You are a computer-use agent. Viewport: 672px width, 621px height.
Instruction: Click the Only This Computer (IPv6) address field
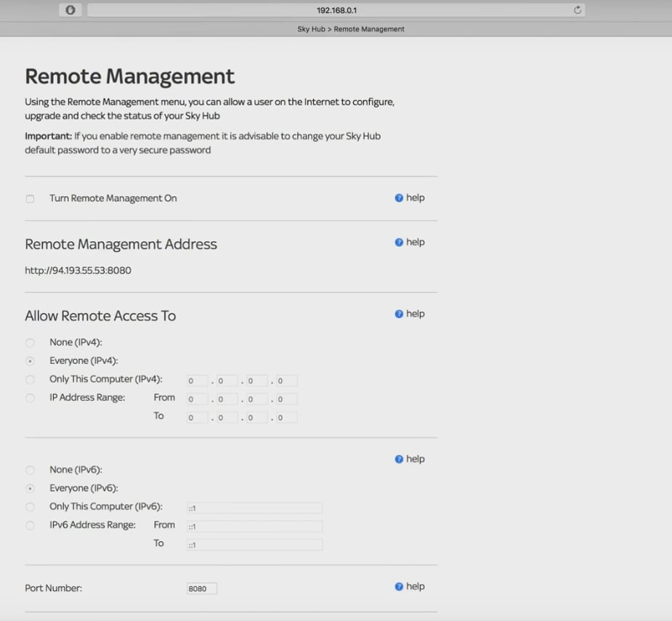coord(254,508)
